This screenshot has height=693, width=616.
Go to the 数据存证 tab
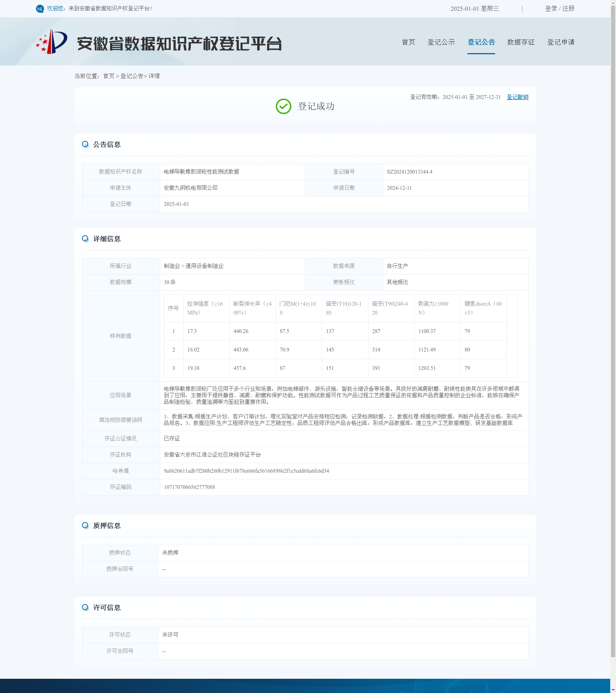pos(521,42)
